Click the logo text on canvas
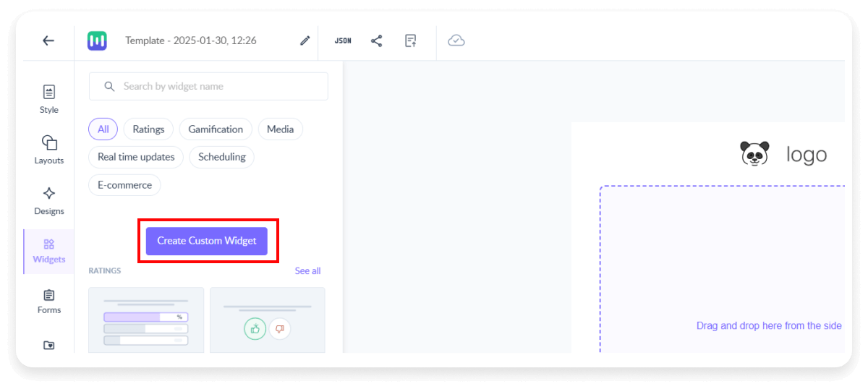The width and height of the screenshot is (868, 389). pyautogui.click(x=807, y=154)
